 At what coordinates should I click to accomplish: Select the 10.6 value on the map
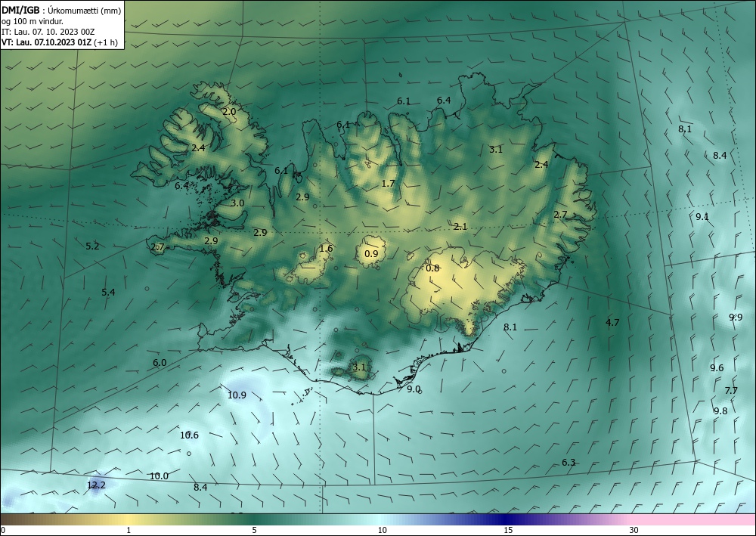pos(189,435)
